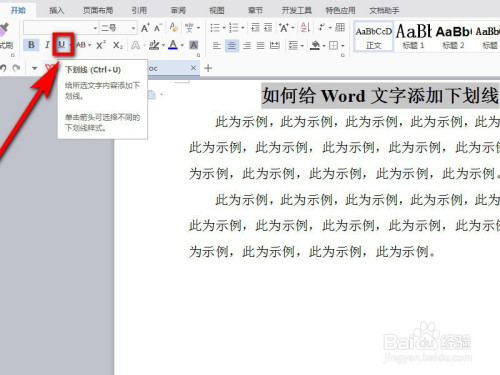Apply the blue font color A
The height and width of the screenshot is (375, 500).
173,45
